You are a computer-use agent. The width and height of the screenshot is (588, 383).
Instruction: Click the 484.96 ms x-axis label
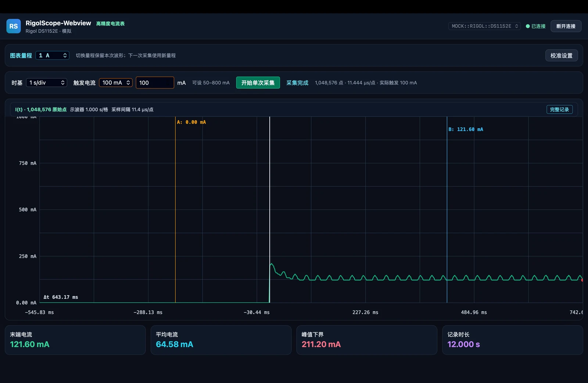pyautogui.click(x=474, y=312)
